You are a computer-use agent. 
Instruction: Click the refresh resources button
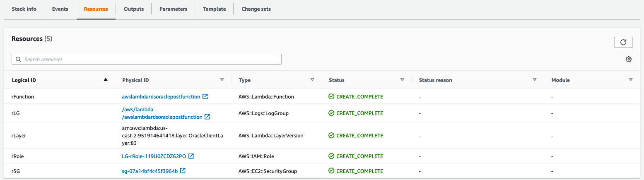coord(623,42)
